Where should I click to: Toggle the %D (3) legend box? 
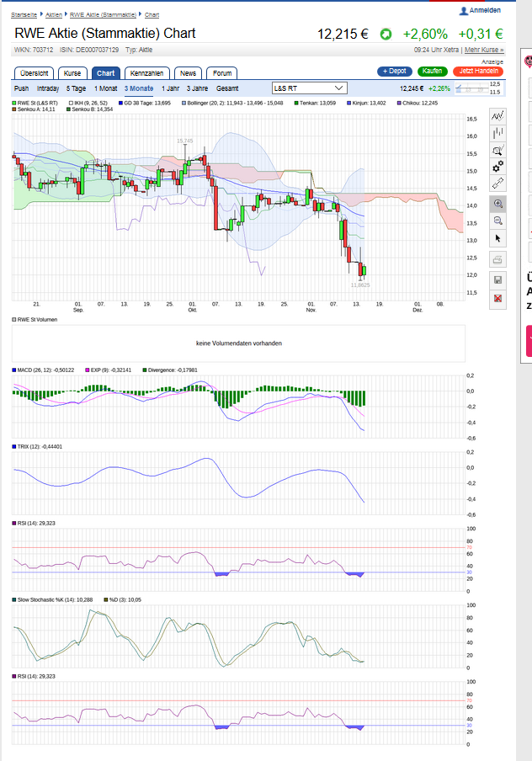(x=106, y=600)
